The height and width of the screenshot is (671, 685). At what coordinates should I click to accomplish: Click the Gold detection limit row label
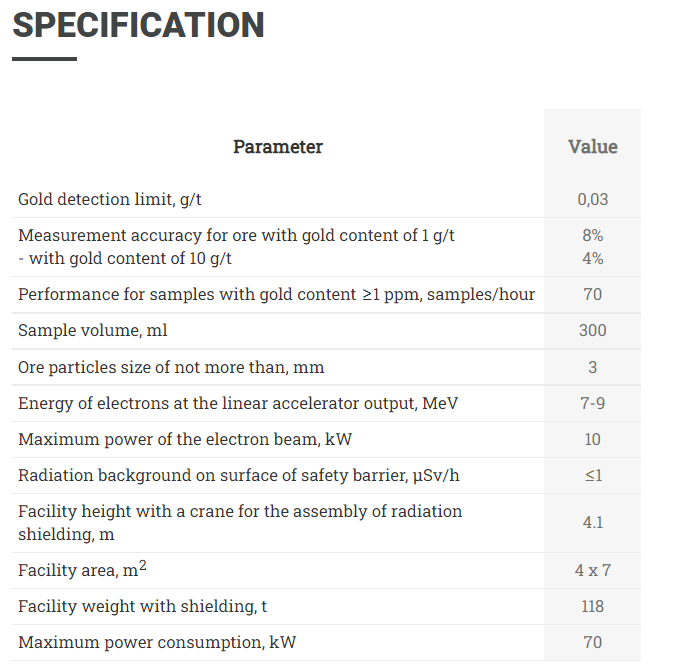pyautogui.click(x=110, y=199)
